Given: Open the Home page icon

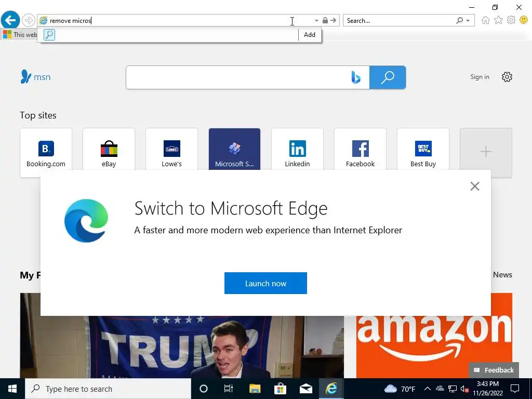Looking at the screenshot, I should coord(486,20).
